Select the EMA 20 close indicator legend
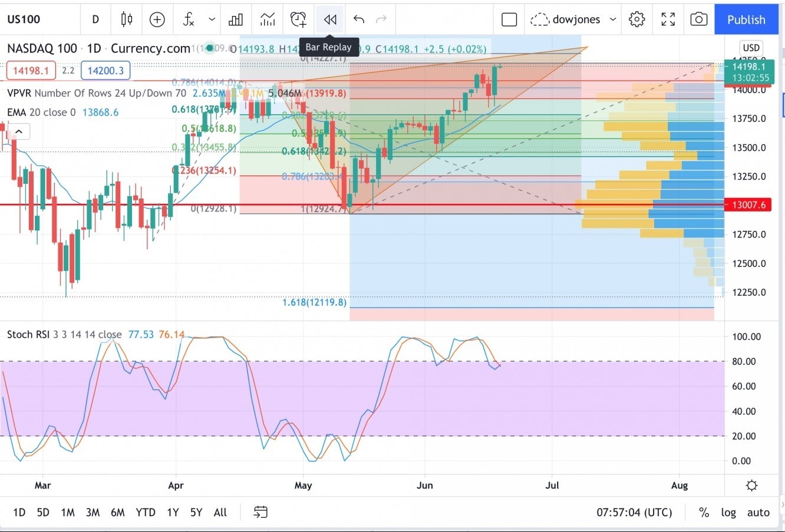The width and height of the screenshot is (785, 532). [41, 112]
